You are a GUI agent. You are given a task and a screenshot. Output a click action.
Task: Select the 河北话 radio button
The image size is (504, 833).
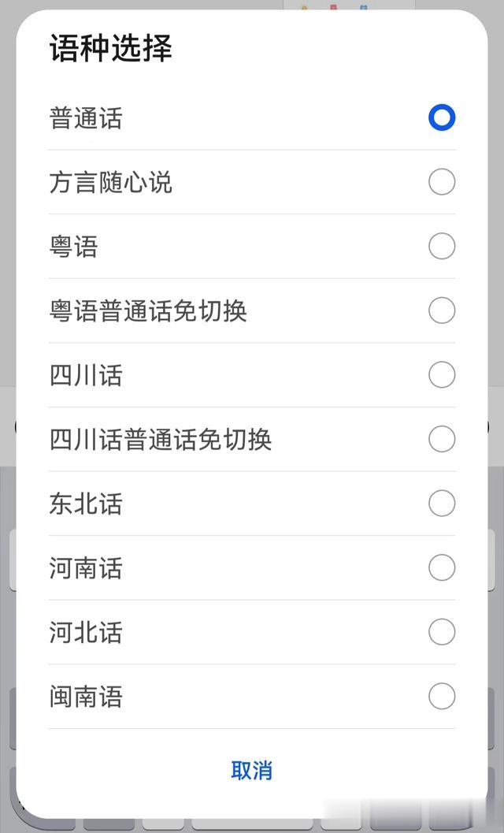point(442,632)
